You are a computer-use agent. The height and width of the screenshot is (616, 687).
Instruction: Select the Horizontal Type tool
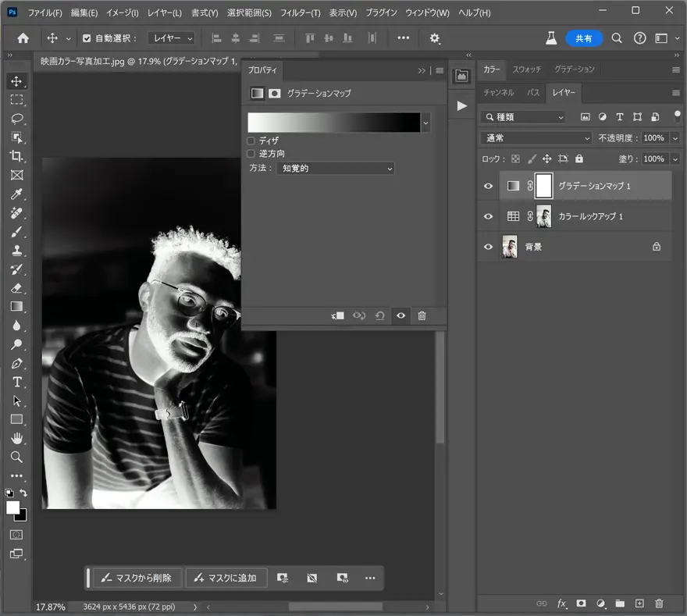click(x=16, y=382)
